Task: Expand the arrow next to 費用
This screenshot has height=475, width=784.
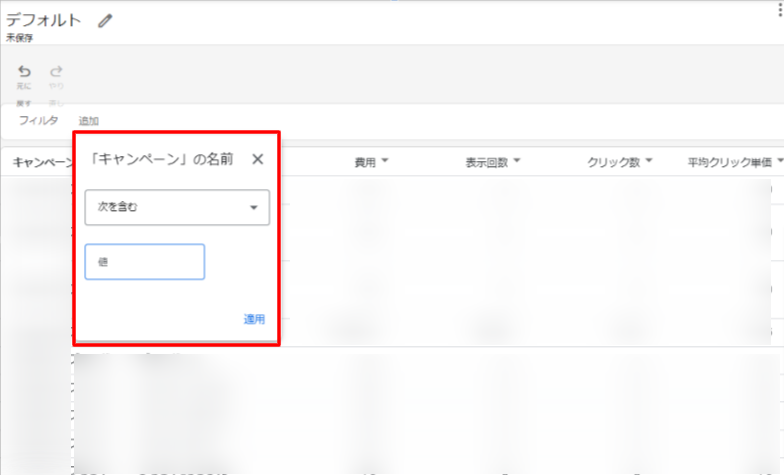Action: point(385,162)
